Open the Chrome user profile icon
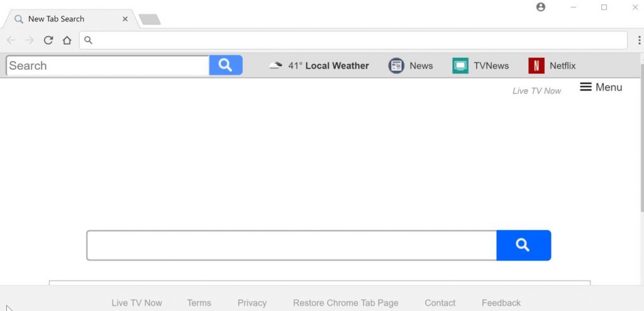644x311 pixels. click(541, 7)
